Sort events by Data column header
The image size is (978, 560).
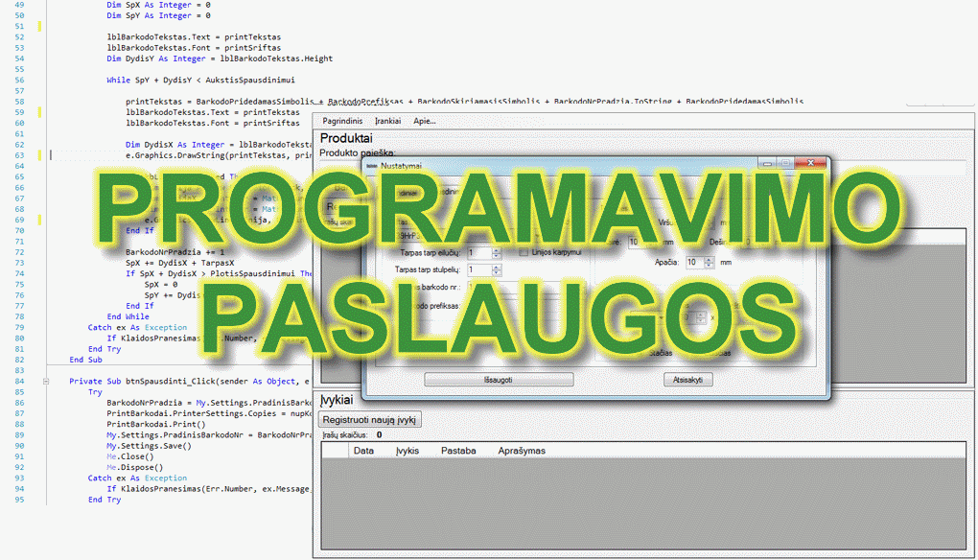[x=363, y=450]
